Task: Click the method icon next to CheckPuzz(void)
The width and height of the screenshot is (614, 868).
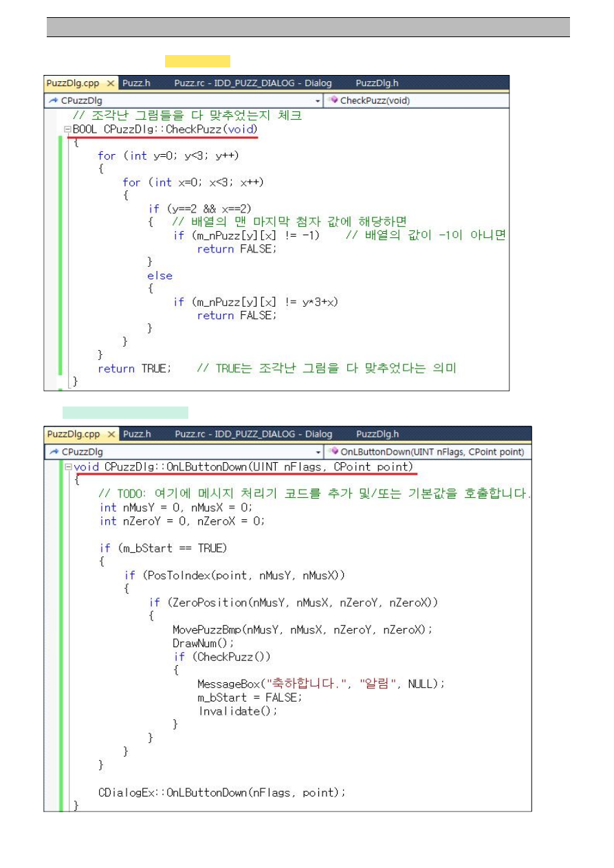Action: (332, 100)
